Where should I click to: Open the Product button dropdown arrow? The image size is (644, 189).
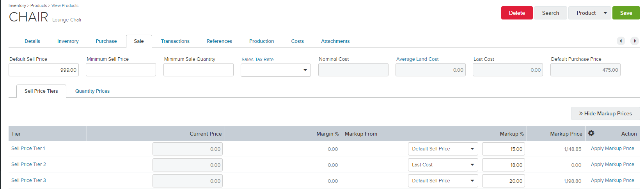click(605, 13)
